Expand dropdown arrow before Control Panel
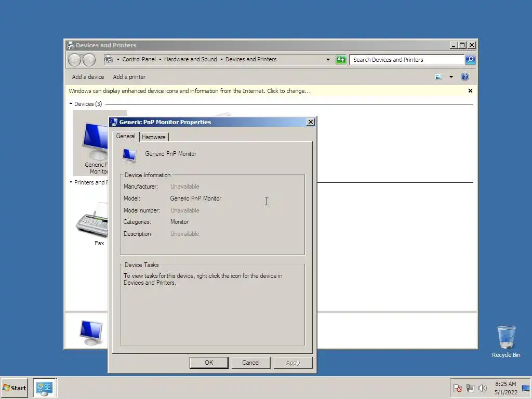The width and height of the screenshot is (532, 399). click(x=118, y=59)
